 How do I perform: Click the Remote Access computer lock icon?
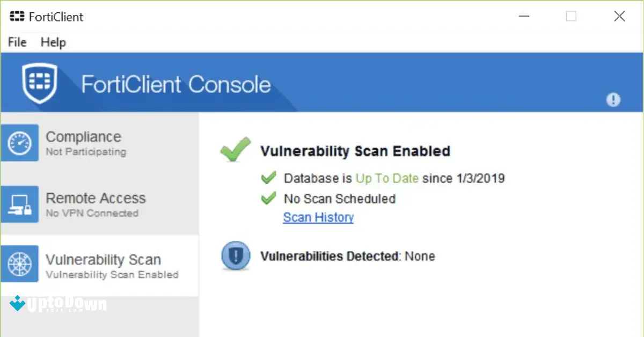tap(20, 204)
